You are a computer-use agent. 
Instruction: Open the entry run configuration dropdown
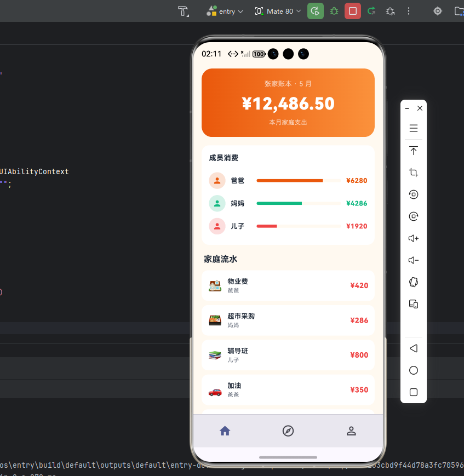coord(225,12)
